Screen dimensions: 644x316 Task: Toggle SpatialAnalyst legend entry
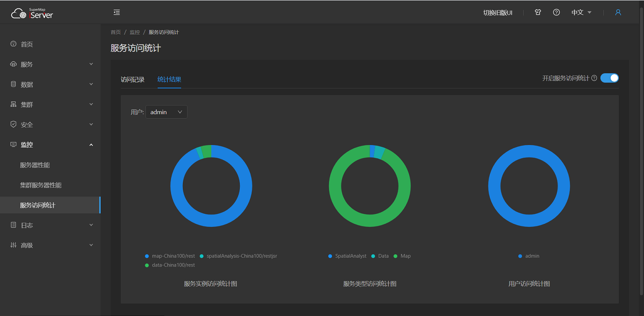tap(347, 256)
